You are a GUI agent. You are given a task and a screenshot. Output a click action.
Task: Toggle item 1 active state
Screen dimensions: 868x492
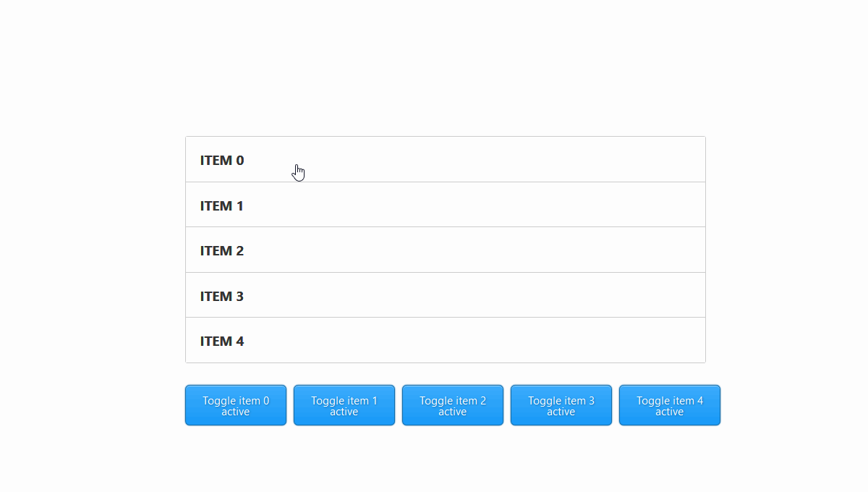pyautogui.click(x=344, y=405)
